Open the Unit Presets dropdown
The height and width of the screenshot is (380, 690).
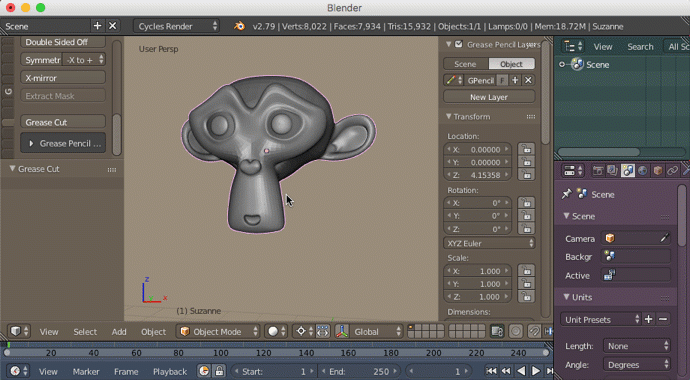[601, 319]
